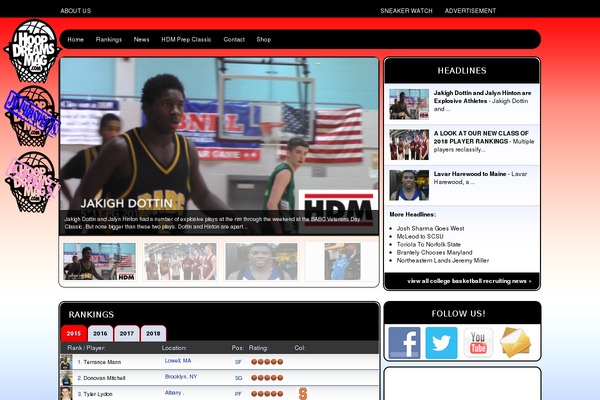Click Lavar Harewood headline thumbnail
Screen dimensions: 600x400
[409, 185]
